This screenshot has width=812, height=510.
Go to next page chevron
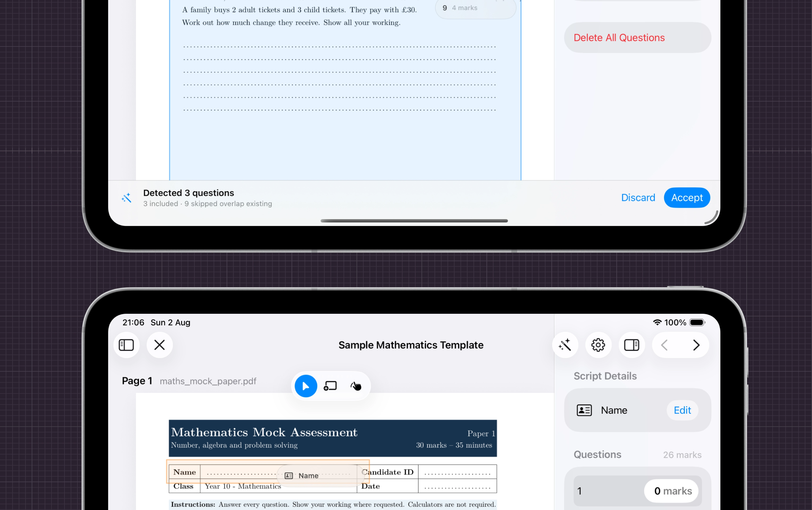click(x=696, y=345)
